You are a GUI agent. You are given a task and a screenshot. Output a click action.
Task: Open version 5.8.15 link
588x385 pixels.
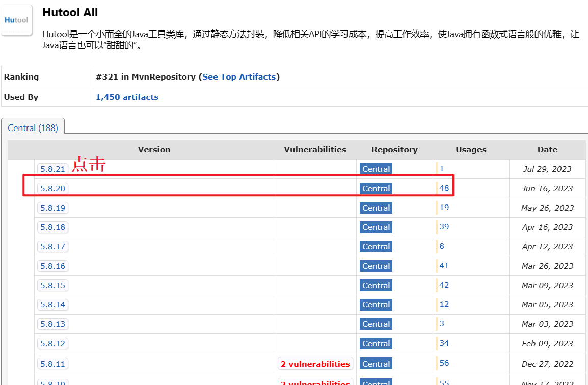pos(53,285)
